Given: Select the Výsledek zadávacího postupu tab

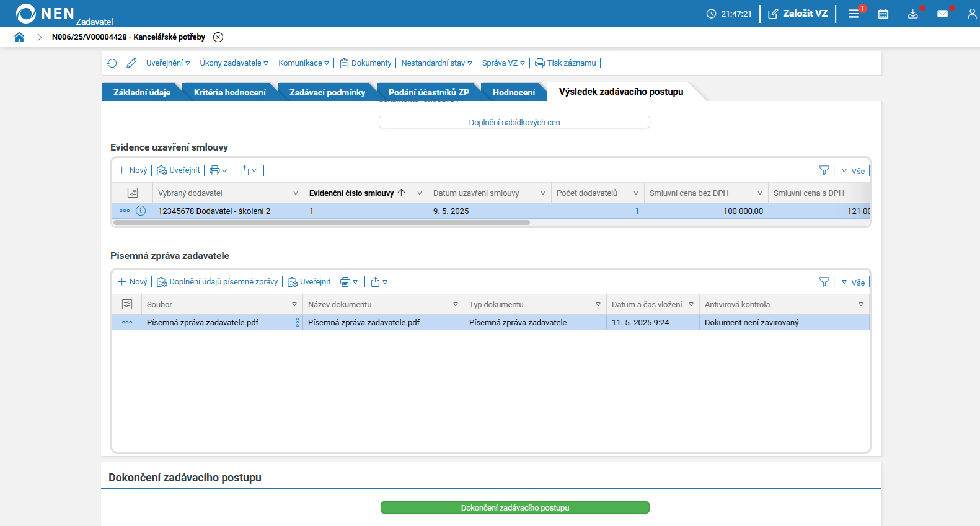Looking at the screenshot, I should (621, 92).
